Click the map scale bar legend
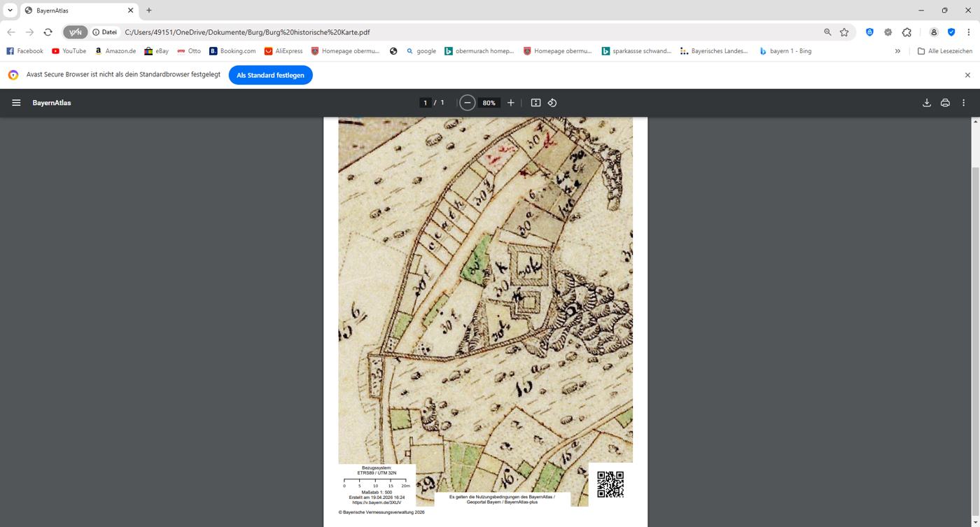Screen dimensions: 980x527 click(x=377, y=483)
